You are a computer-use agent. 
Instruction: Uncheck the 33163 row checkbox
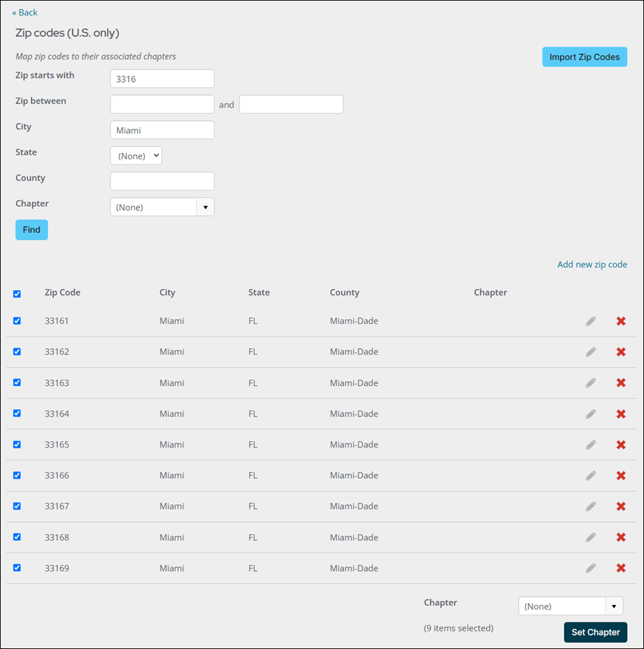[x=17, y=383]
